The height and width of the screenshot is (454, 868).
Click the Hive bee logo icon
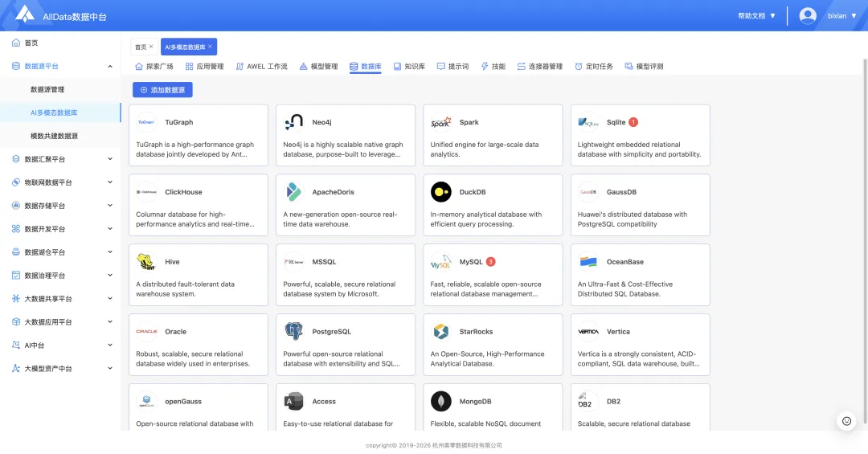(x=146, y=262)
